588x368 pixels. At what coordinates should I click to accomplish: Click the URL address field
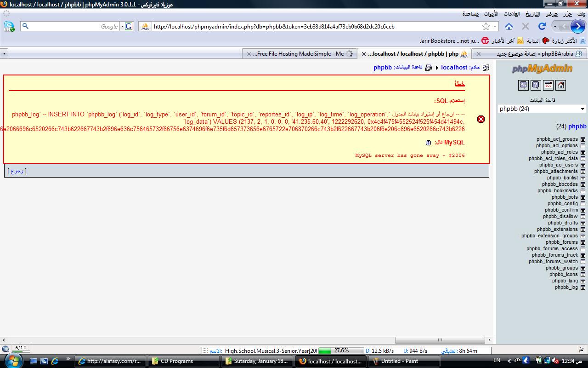[317, 26]
